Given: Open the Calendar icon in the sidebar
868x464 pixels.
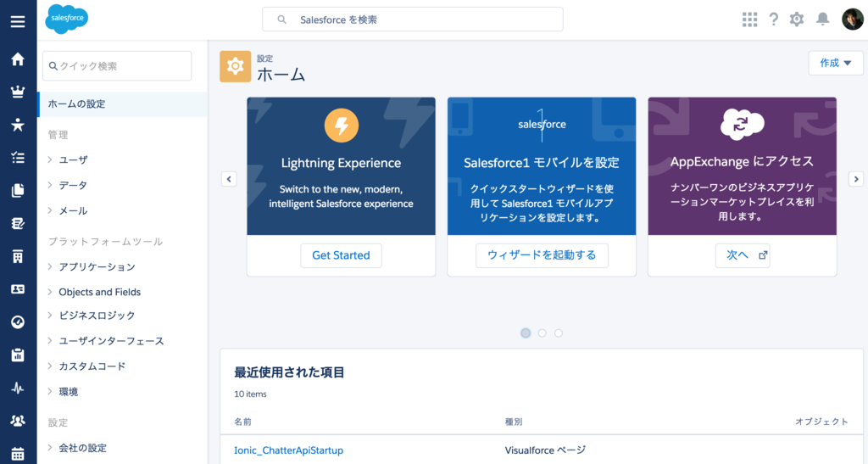Looking at the screenshot, I should [x=18, y=454].
